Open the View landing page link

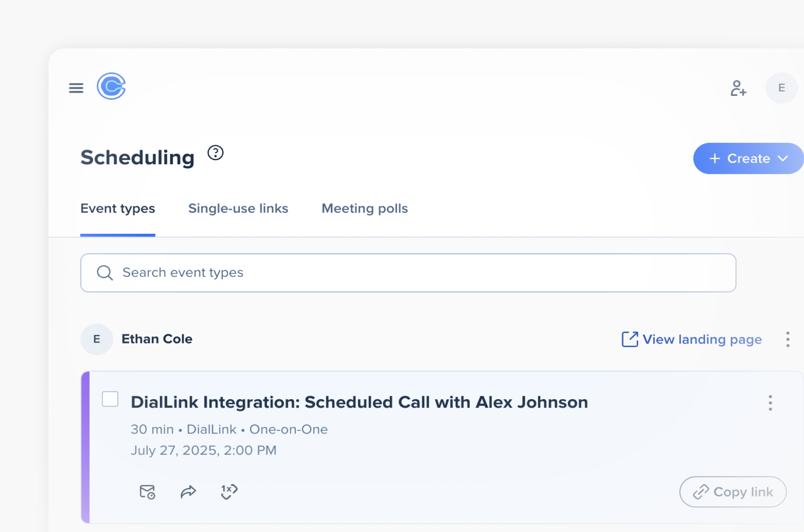click(x=692, y=339)
